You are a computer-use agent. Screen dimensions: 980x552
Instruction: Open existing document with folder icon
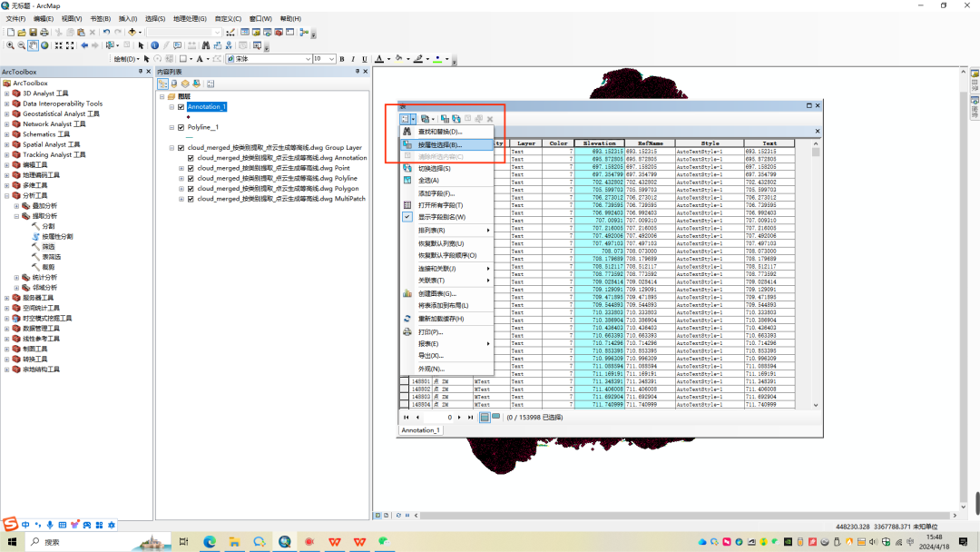point(21,32)
